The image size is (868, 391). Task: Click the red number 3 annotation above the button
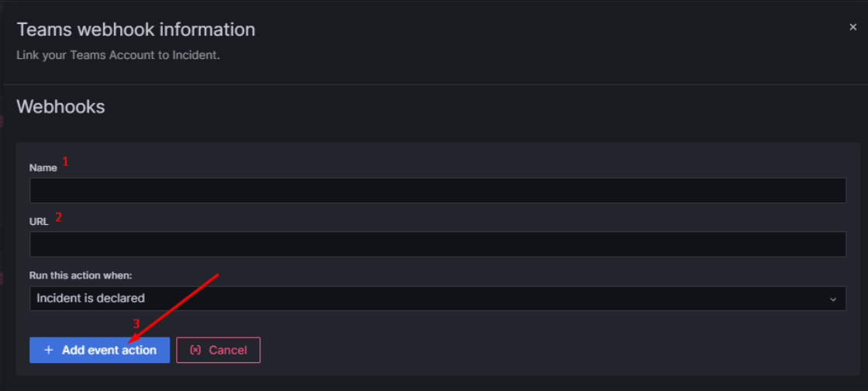136,324
